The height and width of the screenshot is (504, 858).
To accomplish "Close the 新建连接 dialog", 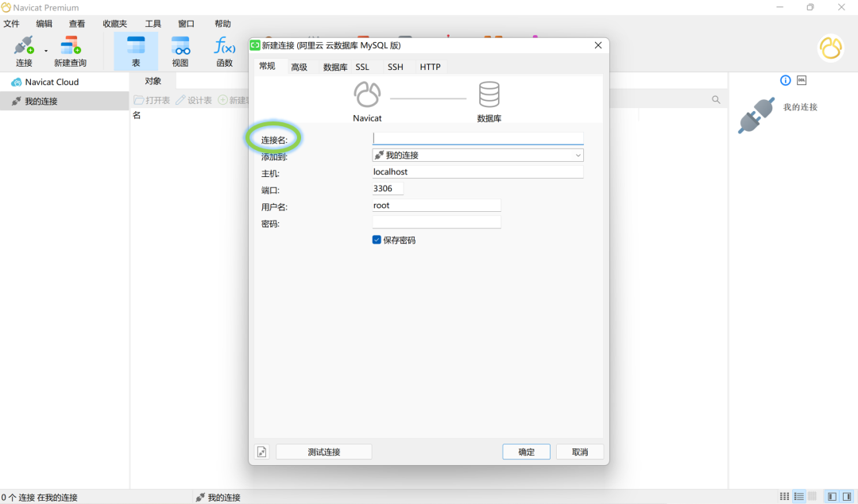I will [598, 45].
